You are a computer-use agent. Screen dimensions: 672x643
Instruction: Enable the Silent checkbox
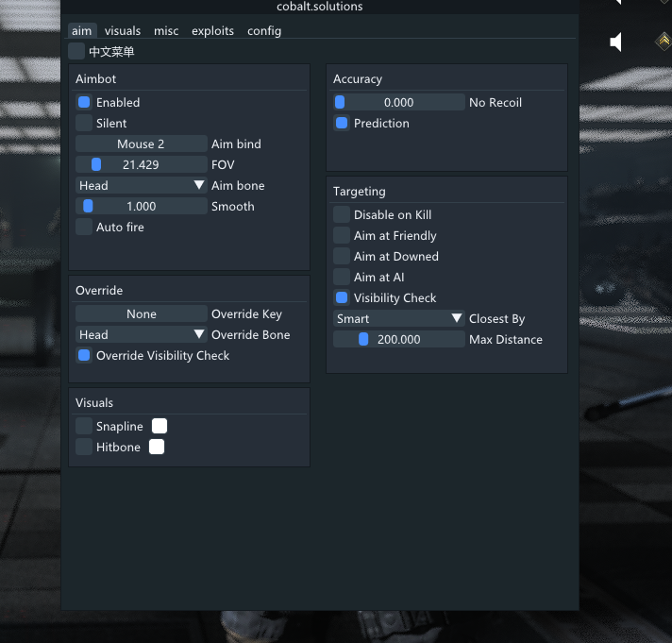[84, 123]
